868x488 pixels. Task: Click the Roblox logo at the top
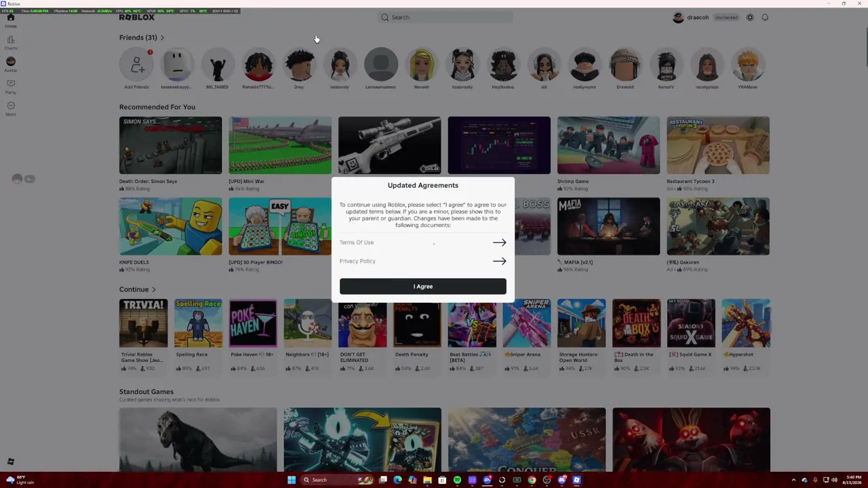(x=137, y=18)
